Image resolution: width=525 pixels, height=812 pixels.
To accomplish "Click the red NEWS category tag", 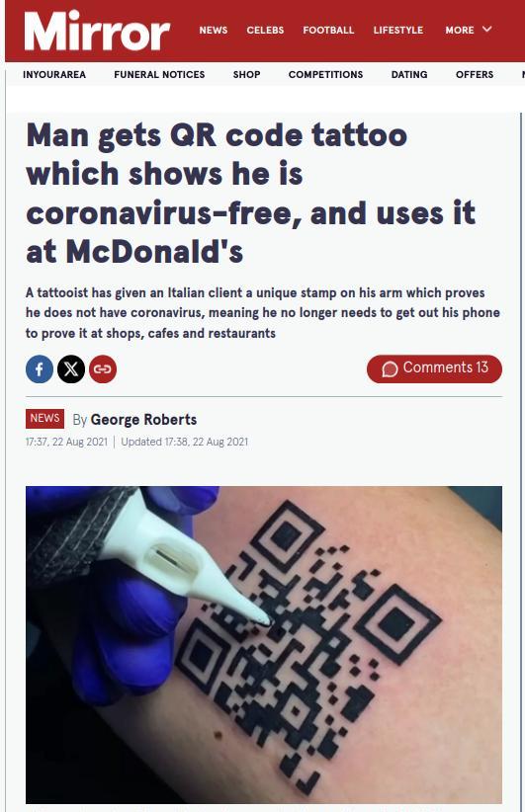I will coord(44,419).
